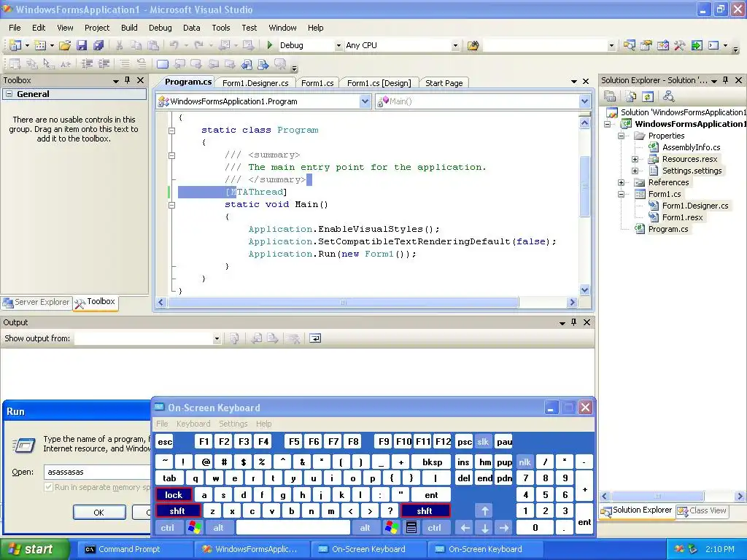Click Show All Files in Solution Explorer

point(631,96)
